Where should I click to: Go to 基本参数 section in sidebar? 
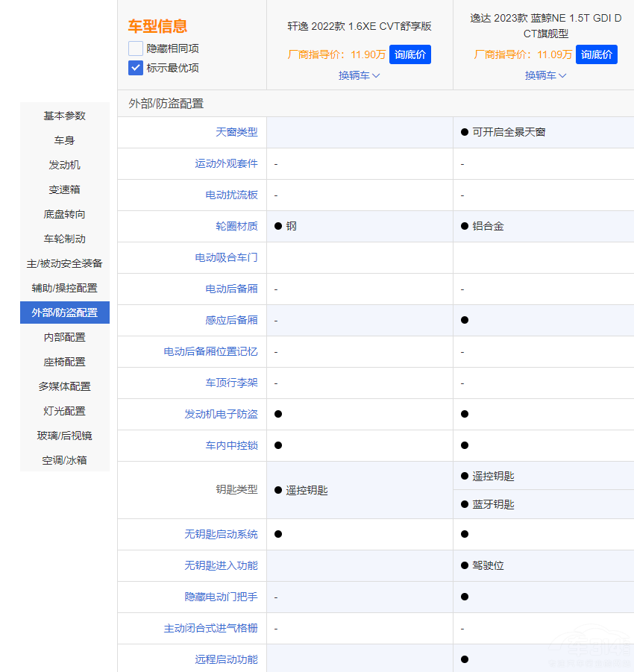(x=65, y=116)
